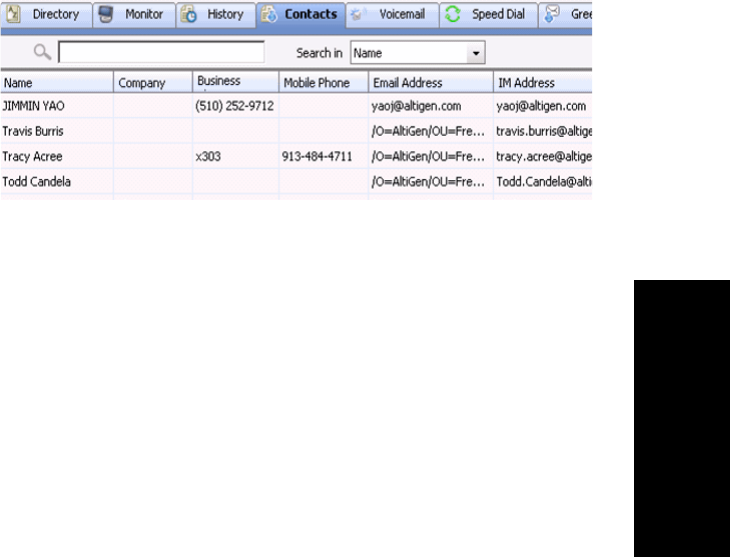Click the Directory tab icon
The image size is (730, 557).
[13, 14]
